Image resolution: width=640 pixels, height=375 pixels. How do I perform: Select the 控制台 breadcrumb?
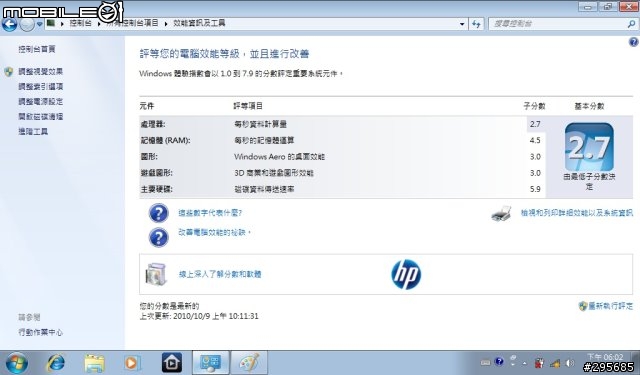pos(80,23)
